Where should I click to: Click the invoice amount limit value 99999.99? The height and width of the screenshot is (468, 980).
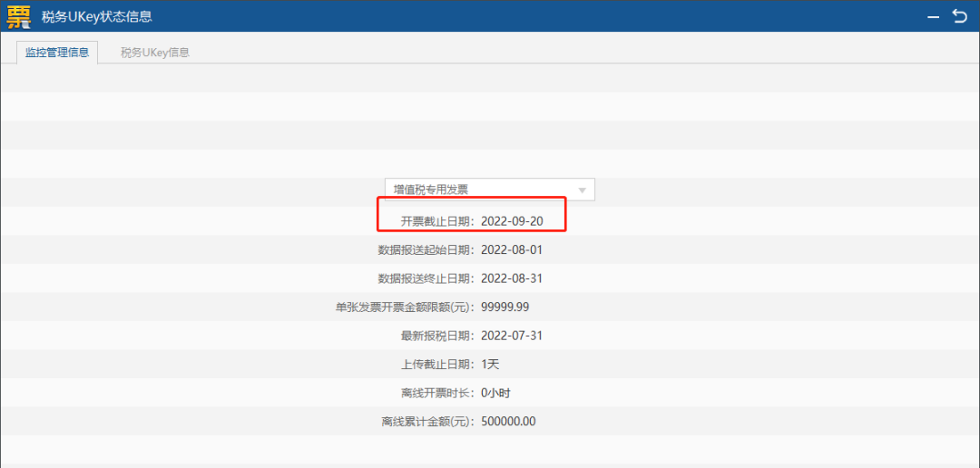coord(505,307)
